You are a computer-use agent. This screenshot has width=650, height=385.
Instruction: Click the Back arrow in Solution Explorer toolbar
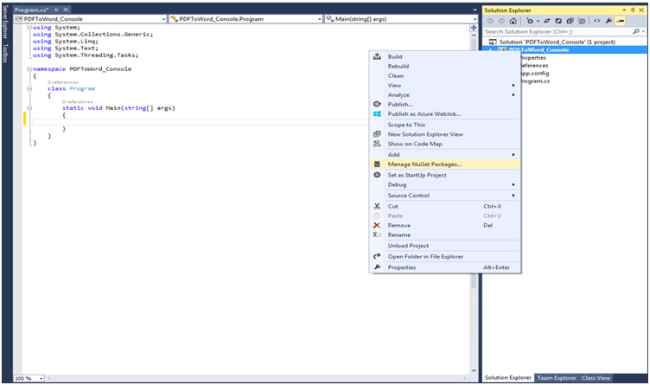(491, 21)
